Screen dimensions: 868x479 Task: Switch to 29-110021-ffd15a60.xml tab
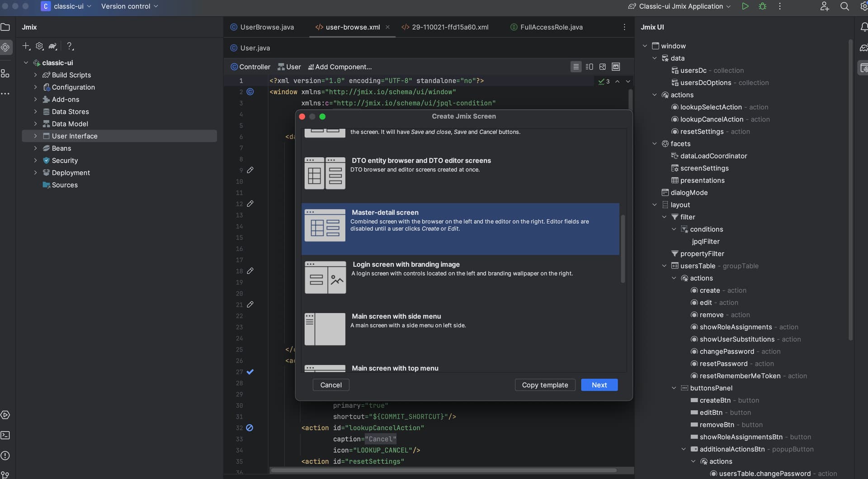(445, 27)
